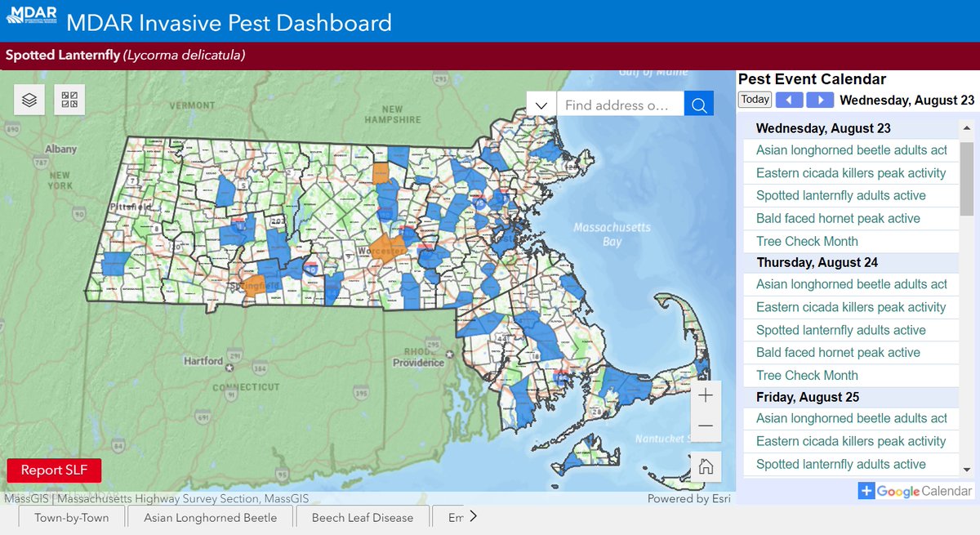
Task: Open the Basemap gallery
Action: [x=69, y=100]
